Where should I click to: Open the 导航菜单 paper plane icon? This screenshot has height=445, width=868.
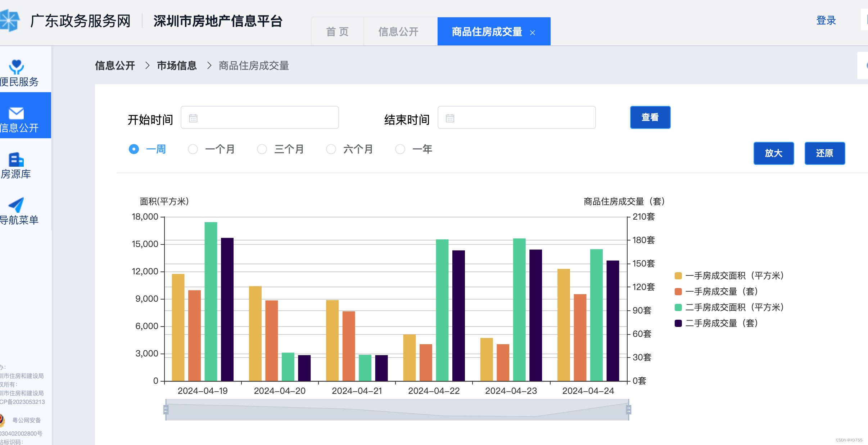(16, 205)
